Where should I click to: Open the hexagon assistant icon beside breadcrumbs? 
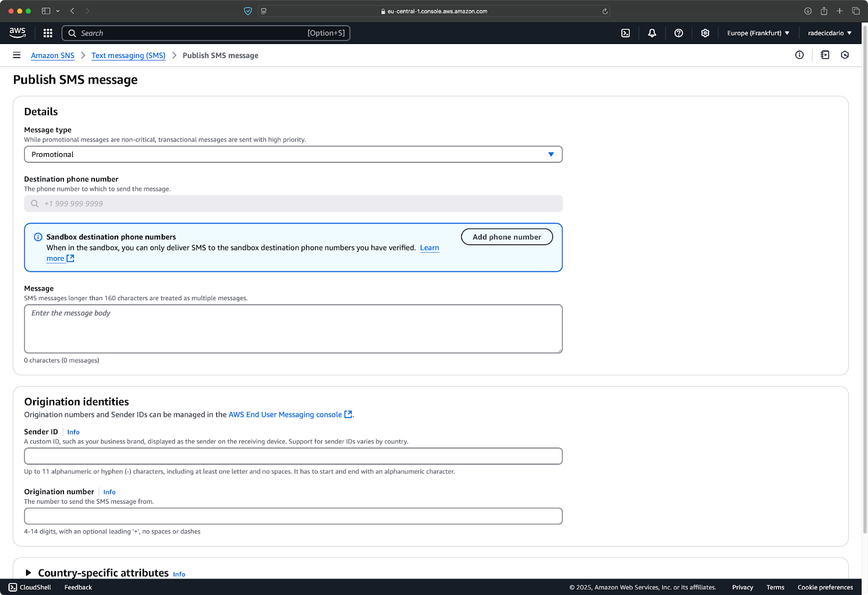pos(845,55)
